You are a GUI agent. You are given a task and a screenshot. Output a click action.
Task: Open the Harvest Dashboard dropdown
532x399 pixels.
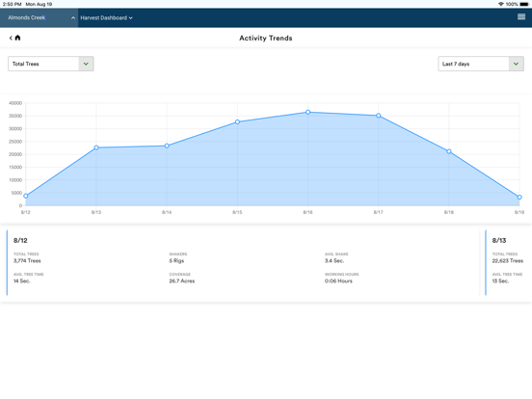(x=106, y=17)
